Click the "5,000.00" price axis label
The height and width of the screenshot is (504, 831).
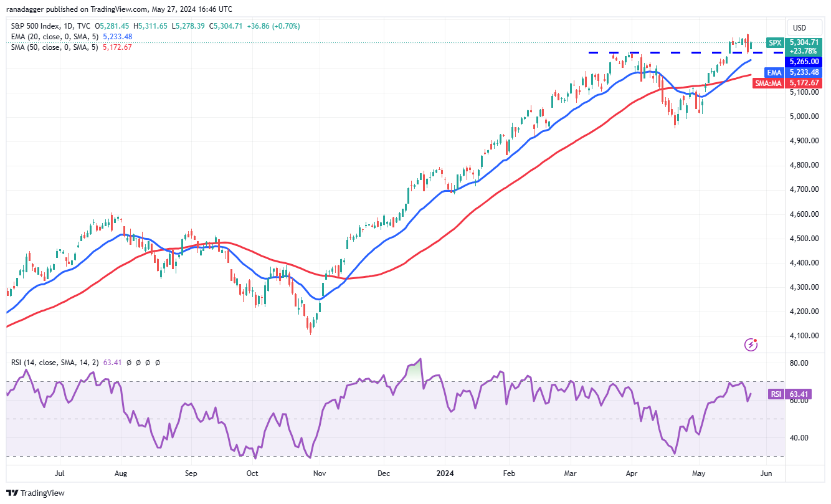click(x=804, y=116)
